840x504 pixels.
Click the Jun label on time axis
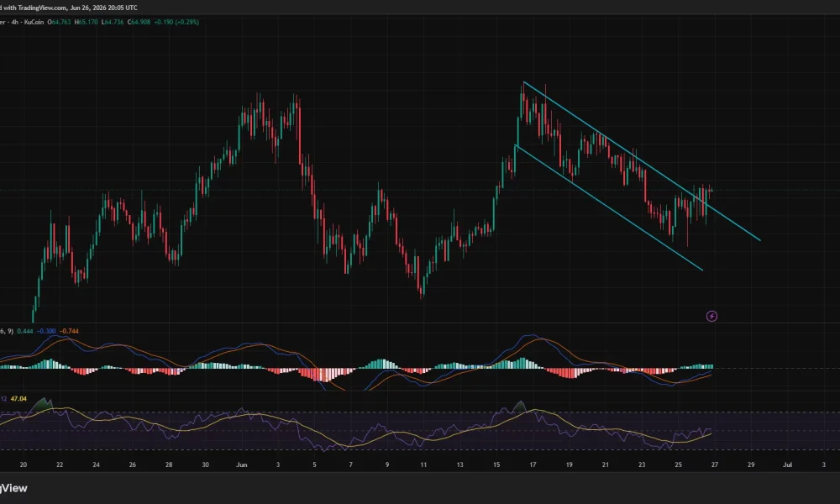coord(242,465)
